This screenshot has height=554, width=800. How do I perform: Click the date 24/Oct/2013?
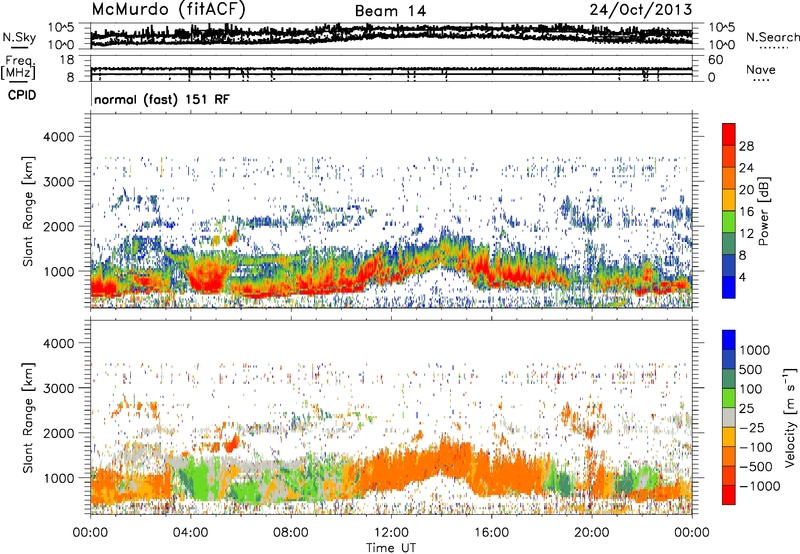pyautogui.click(x=641, y=10)
